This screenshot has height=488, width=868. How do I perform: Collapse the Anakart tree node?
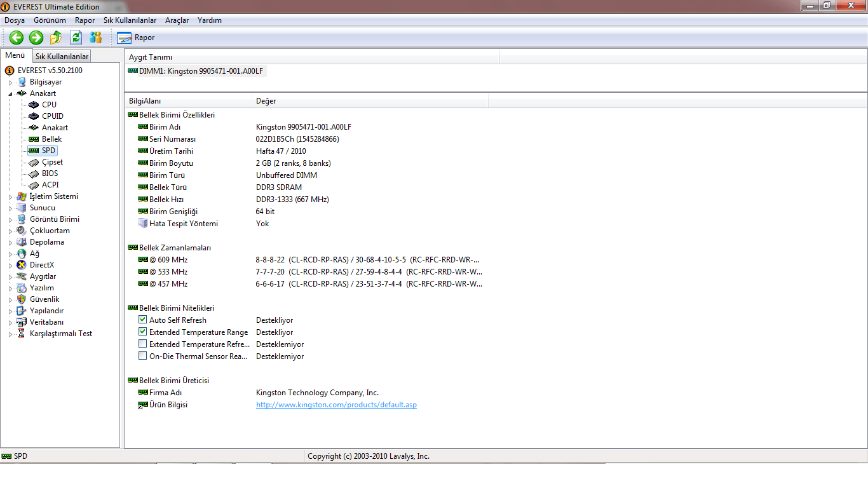pyautogui.click(x=10, y=93)
